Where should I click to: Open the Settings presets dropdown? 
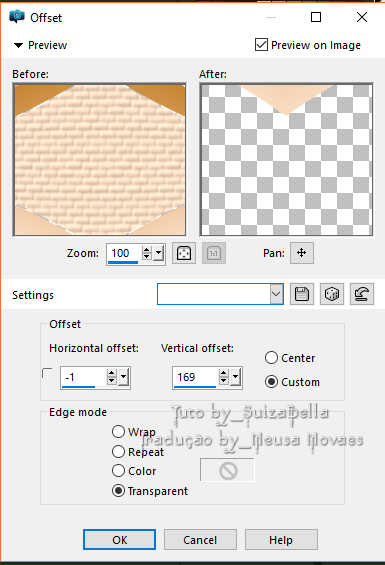[276, 294]
